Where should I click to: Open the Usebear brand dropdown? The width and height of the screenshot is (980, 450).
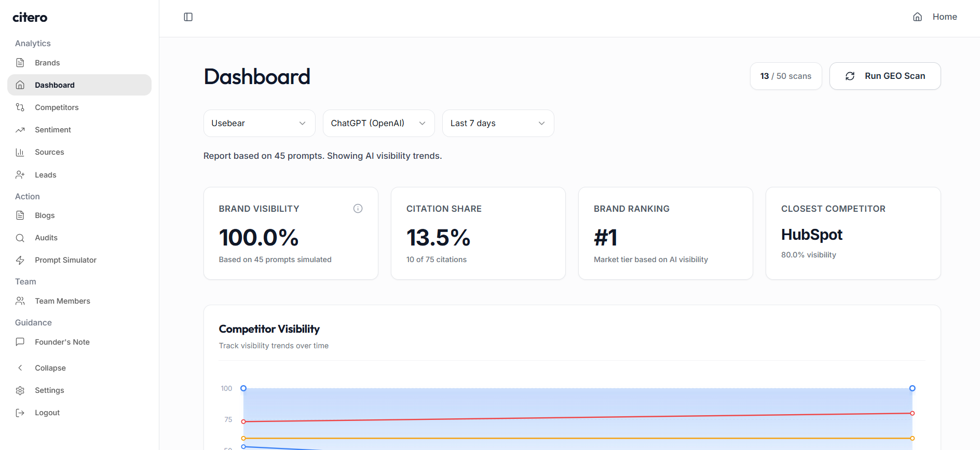[x=259, y=123]
